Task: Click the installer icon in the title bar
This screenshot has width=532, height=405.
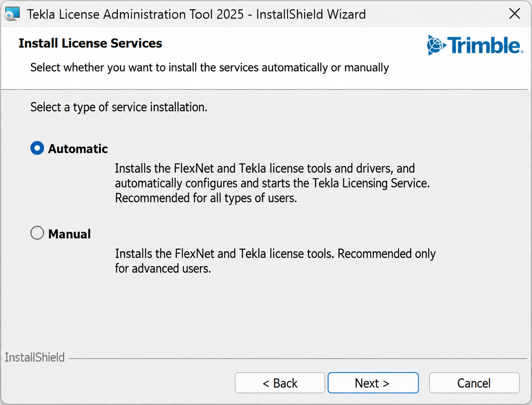Action: 12,14
